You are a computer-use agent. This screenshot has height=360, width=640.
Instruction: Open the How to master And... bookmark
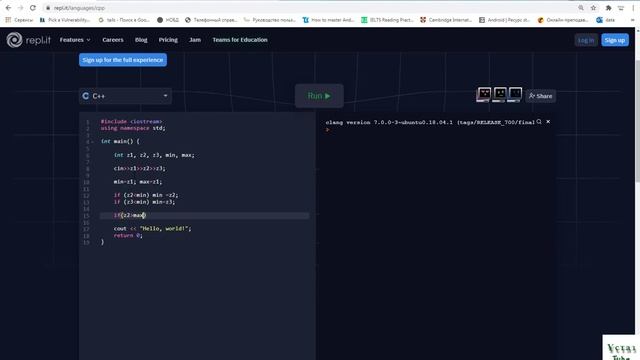coord(328,20)
